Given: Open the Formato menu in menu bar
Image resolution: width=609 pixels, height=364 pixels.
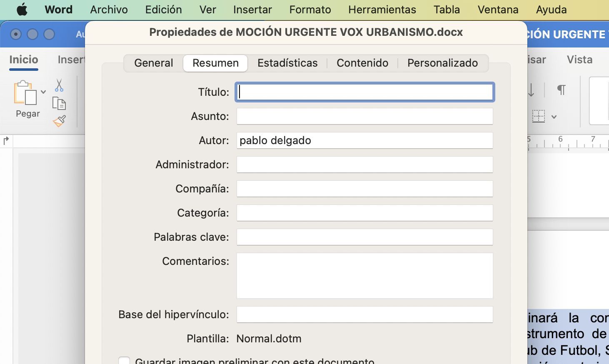Looking at the screenshot, I should 310,10.
